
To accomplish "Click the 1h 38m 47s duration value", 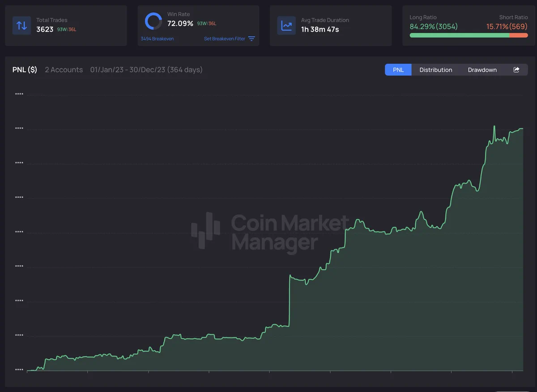I will pos(320,30).
